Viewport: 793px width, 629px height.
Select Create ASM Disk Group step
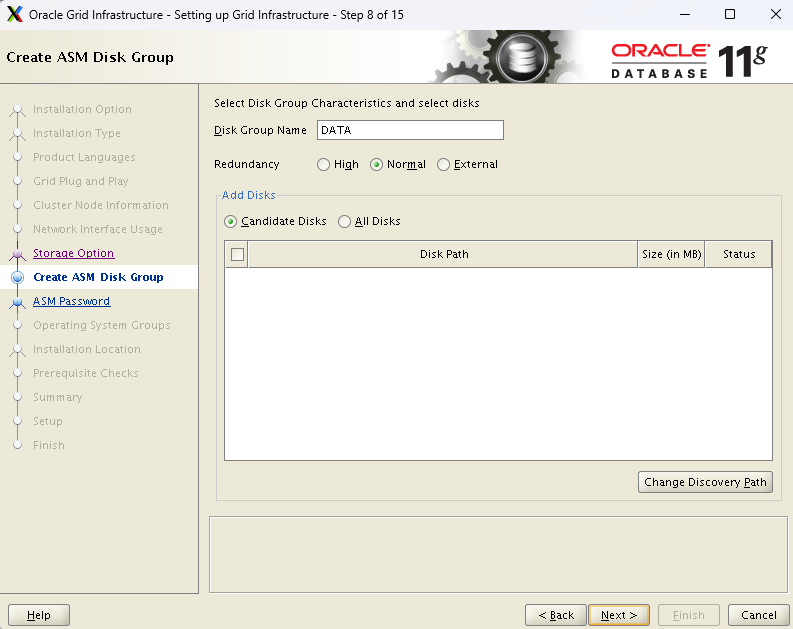[x=99, y=277]
